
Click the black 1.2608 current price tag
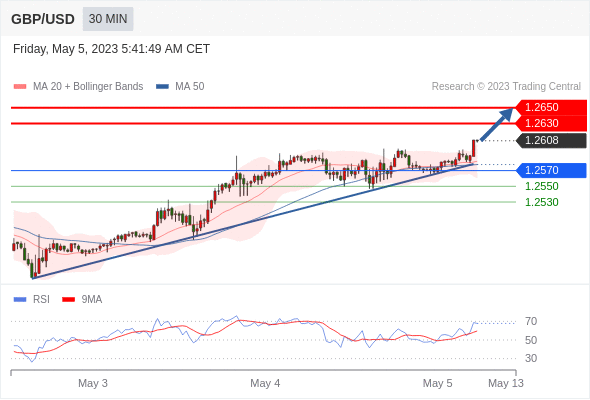point(551,140)
